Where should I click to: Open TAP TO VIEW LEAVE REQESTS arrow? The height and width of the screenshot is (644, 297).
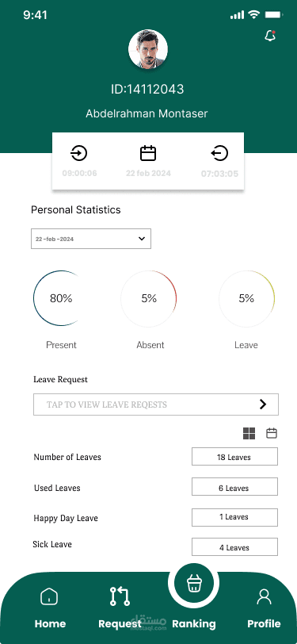(x=263, y=404)
